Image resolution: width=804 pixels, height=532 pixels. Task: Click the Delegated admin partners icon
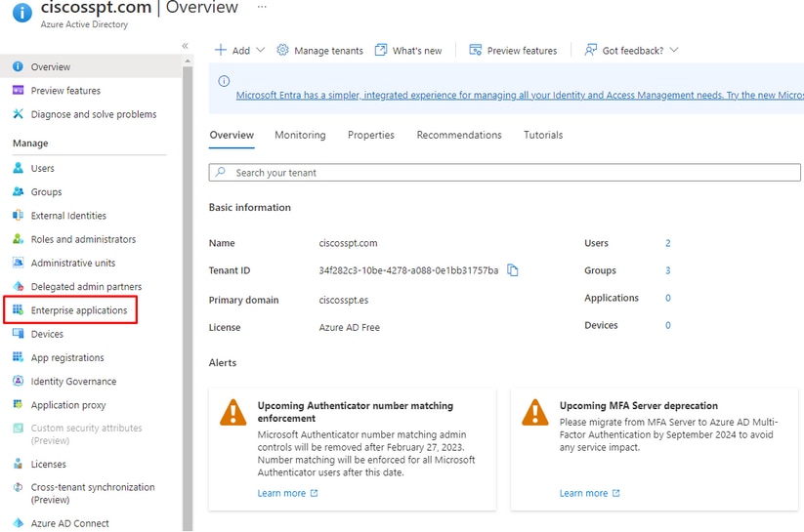tap(18, 286)
